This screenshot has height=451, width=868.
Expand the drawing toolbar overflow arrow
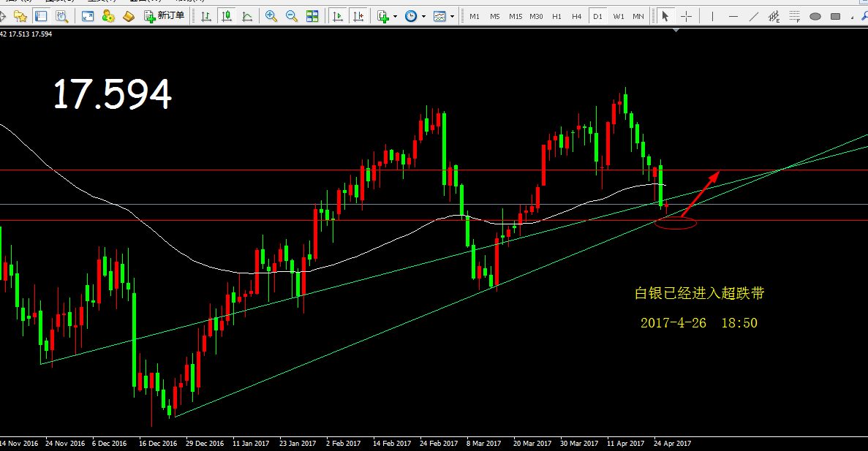pos(852,17)
